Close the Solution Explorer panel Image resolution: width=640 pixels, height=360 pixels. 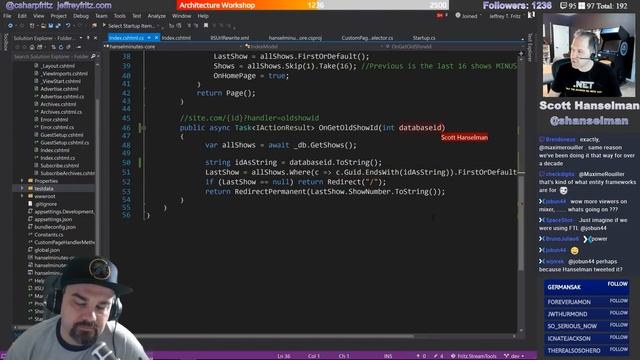[x=96, y=38]
